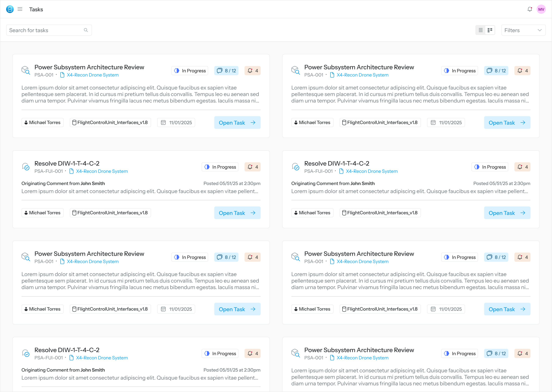Click the notification bell in the header
The width and height of the screenshot is (552, 392).
tap(530, 9)
